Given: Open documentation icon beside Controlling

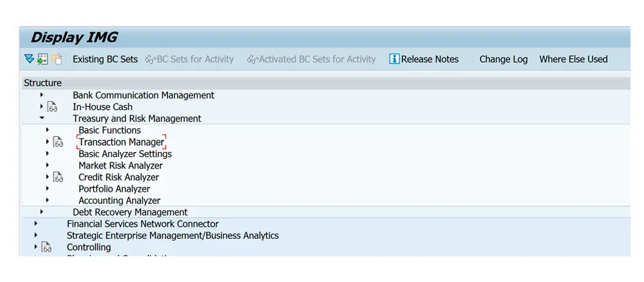Looking at the screenshot, I should pos(46,247).
